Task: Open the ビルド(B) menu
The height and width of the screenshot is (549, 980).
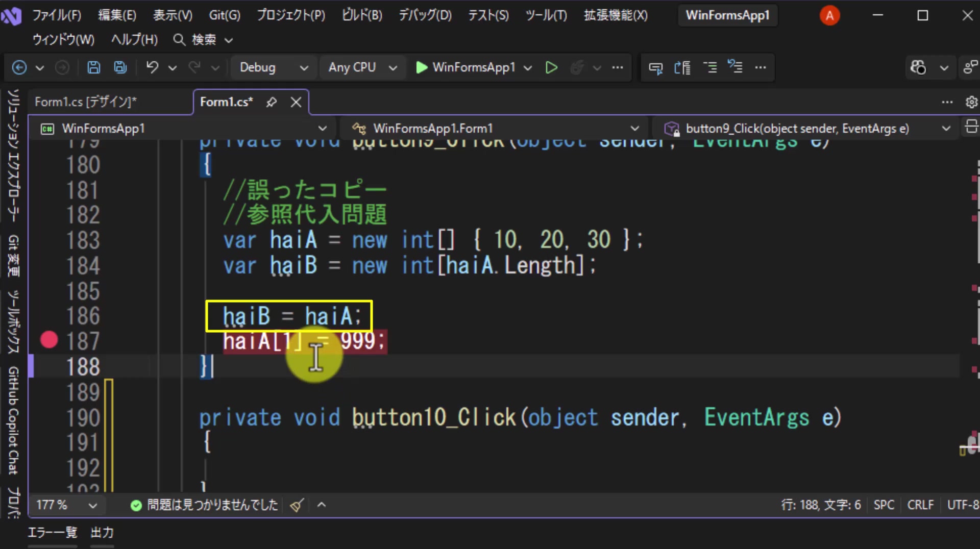Action: (x=362, y=15)
